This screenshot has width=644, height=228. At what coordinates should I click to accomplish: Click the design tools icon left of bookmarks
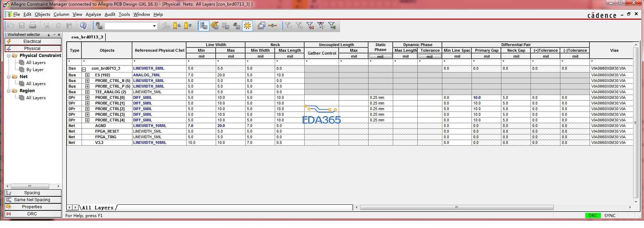coord(166,26)
